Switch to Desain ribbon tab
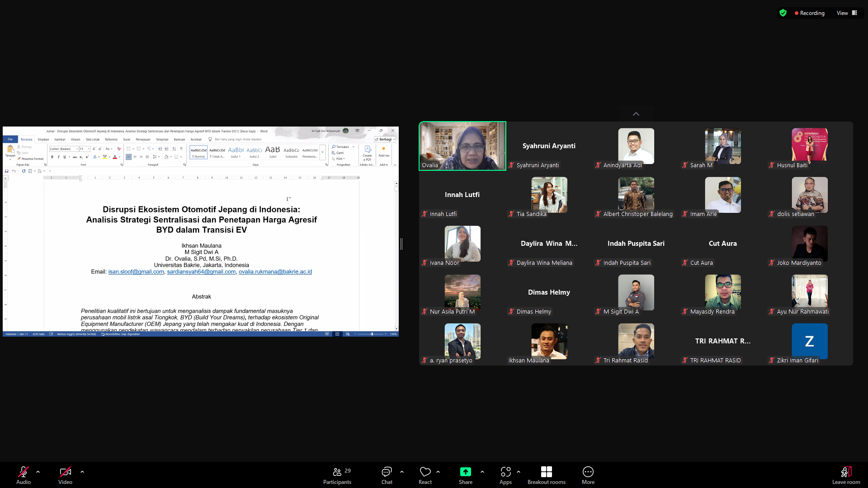Viewport: 868px width, 488px height. [75, 139]
